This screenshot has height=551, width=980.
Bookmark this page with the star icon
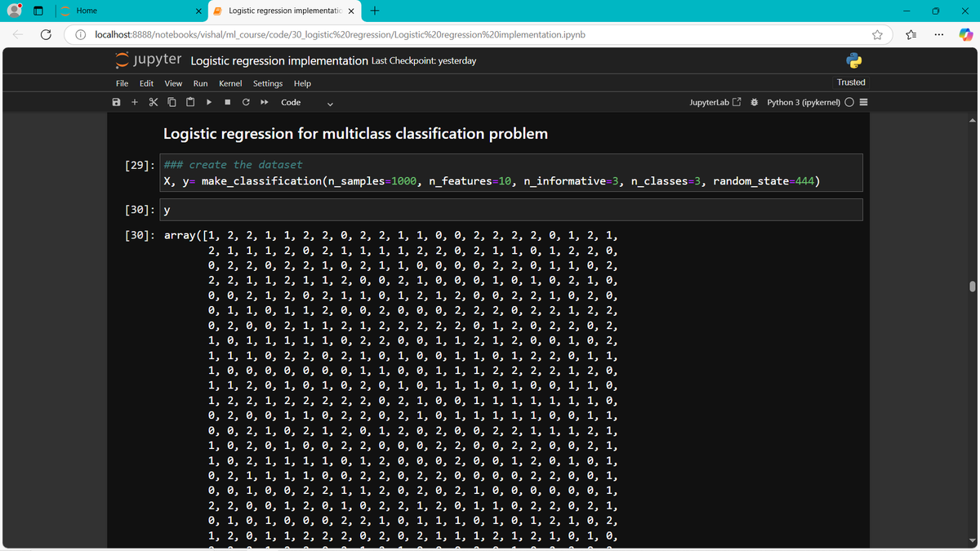(877, 35)
